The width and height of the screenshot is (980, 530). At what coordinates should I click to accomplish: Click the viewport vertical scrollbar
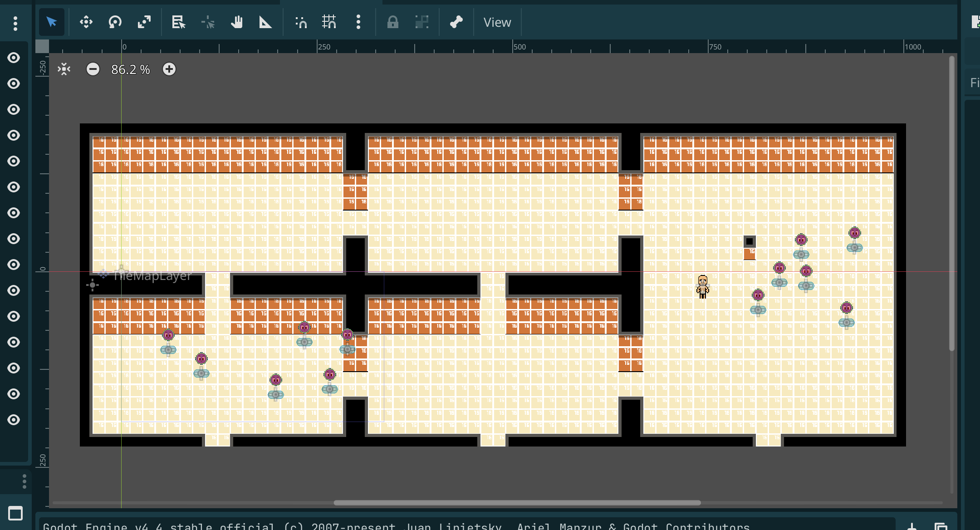[x=951, y=203]
